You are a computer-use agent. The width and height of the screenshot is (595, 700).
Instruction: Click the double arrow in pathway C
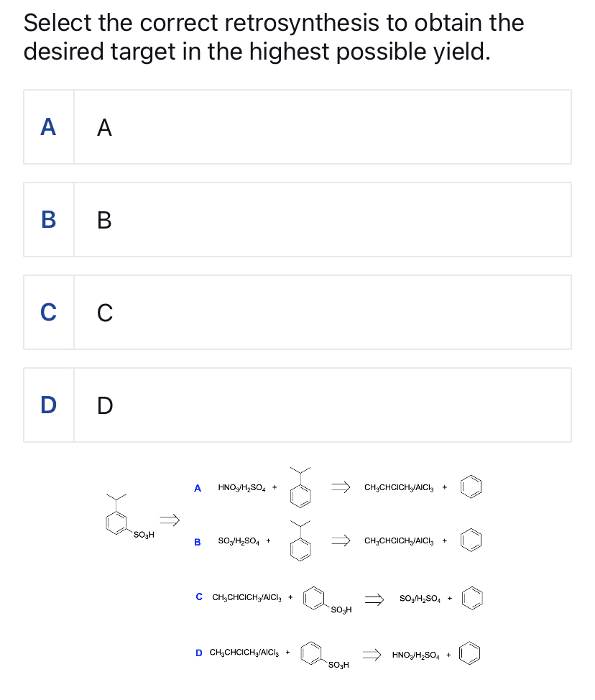pyautogui.click(x=374, y=598)
